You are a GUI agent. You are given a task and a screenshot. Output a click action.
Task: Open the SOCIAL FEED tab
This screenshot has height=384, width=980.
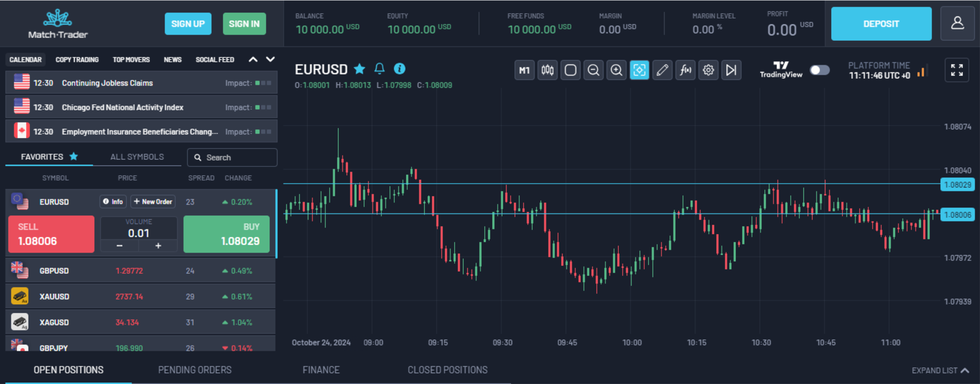pyautogui.click(x=215, y=60)
